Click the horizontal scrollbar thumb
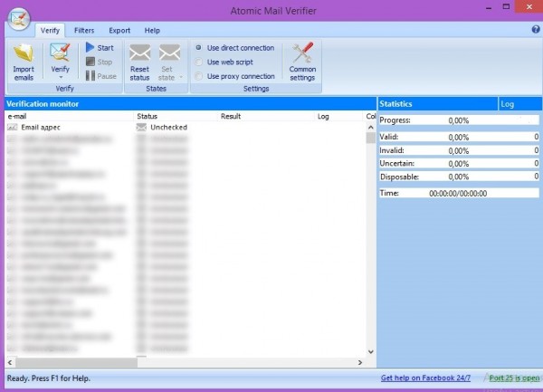This screenshot has height=392, width=543. coord(77,362)
